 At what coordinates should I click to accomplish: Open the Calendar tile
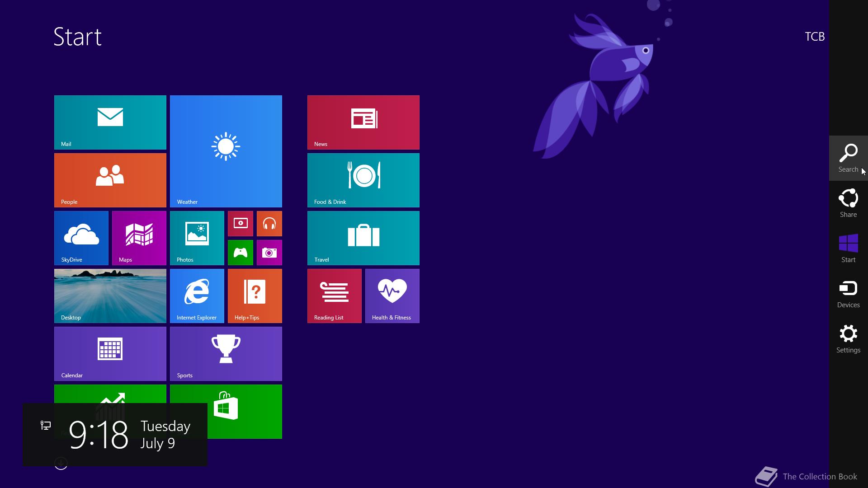110,354
